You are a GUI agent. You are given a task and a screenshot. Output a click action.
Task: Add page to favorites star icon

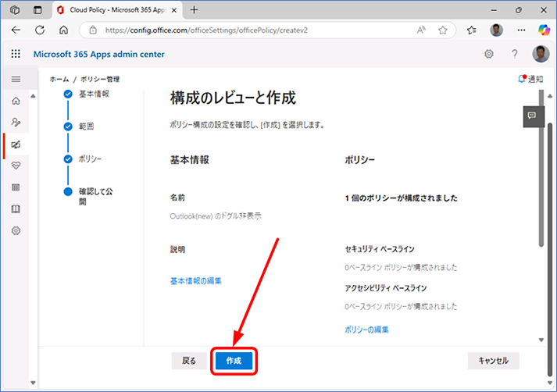coord(443,30)
